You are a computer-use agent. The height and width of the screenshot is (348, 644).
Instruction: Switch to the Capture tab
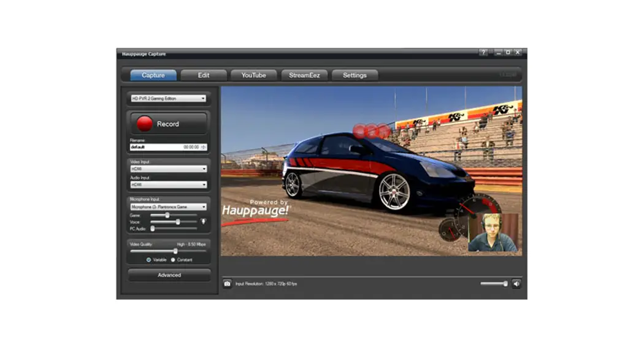pos(153,75)
